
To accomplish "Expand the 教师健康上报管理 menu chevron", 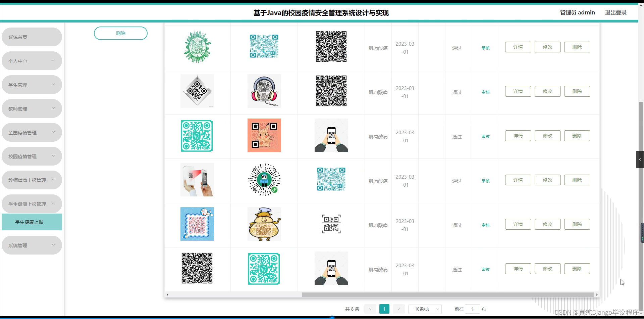I will (53, 180).
